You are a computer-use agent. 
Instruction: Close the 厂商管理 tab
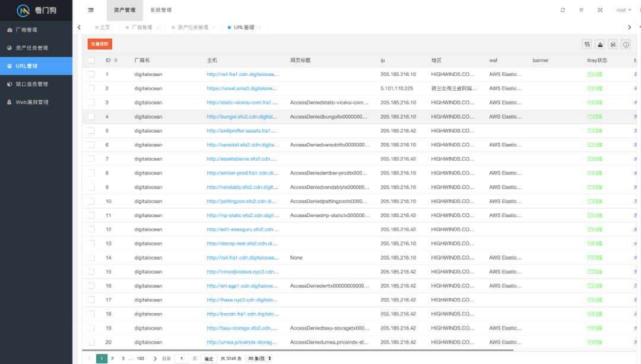pos(158,28)
